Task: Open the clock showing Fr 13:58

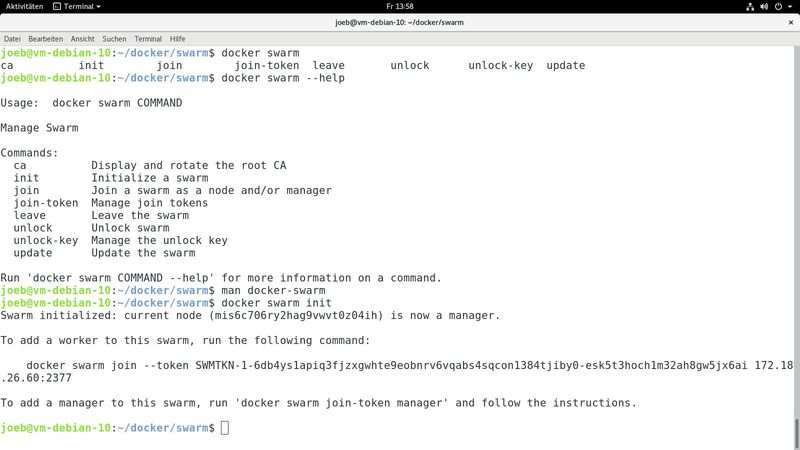Action: (400, 7)
